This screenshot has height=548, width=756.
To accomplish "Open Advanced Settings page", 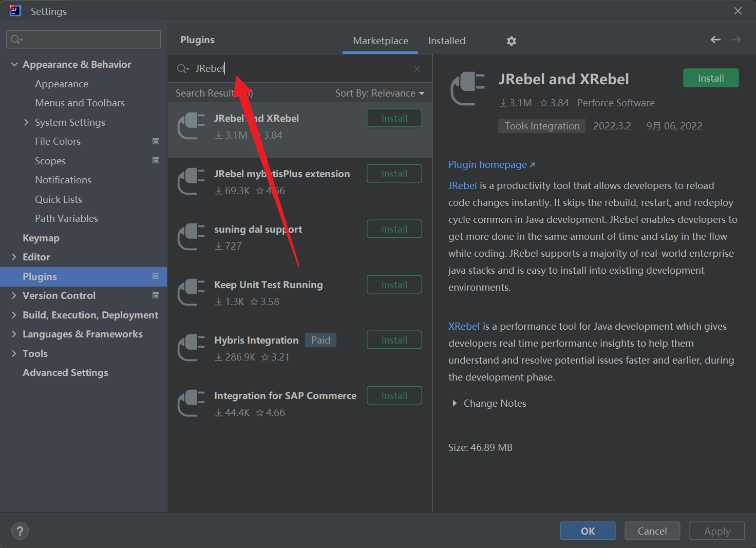I will click(x=65, y=372).
